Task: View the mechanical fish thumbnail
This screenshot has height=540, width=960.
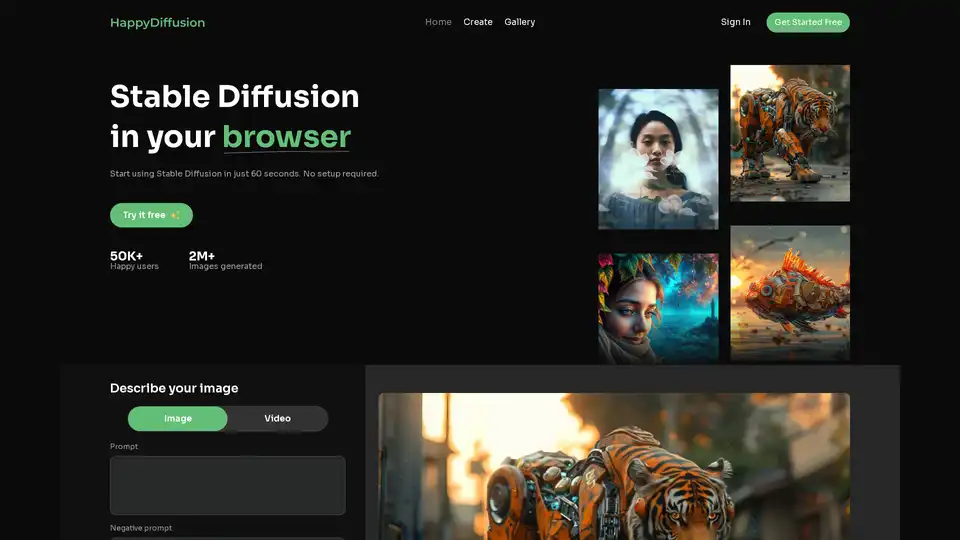Action: (790, 292)
